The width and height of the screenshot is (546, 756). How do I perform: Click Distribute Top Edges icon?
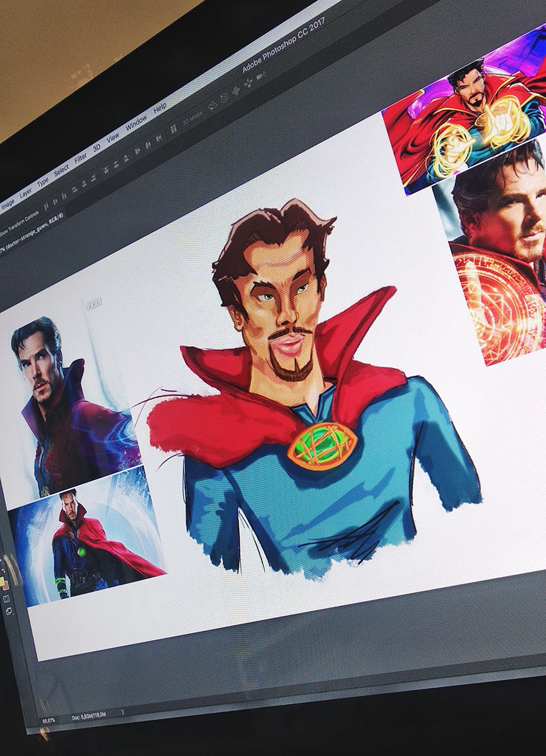(x=105, y=170)
